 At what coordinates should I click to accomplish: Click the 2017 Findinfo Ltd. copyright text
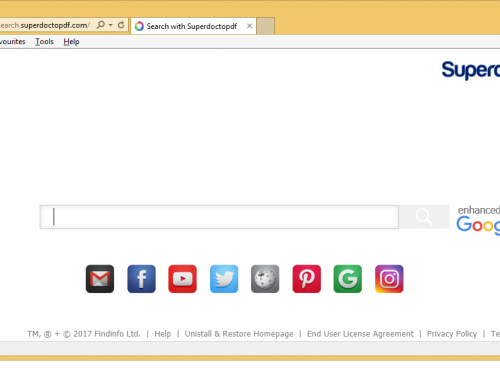[x=84, y=334]
